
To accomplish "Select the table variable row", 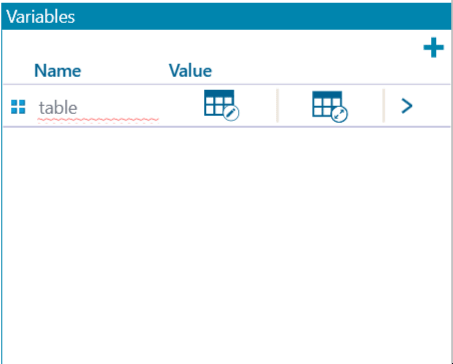I will pos(226,106).
